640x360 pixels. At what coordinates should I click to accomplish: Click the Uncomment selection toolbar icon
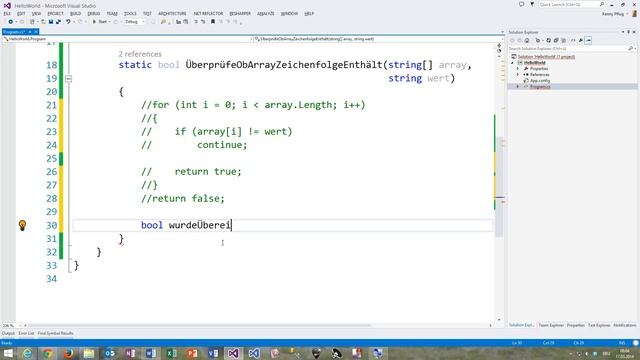pos(203,22)
